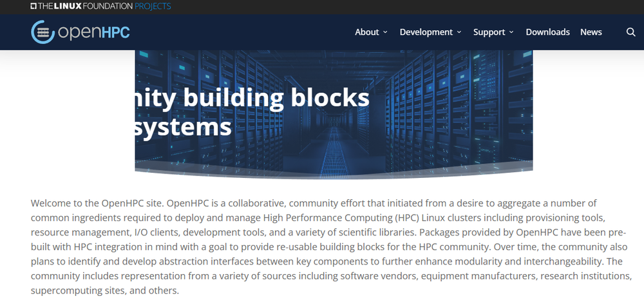The image size is (644, 305).
Task: Click the OpenHPC circular logo icon
Action: pos(43,32)
